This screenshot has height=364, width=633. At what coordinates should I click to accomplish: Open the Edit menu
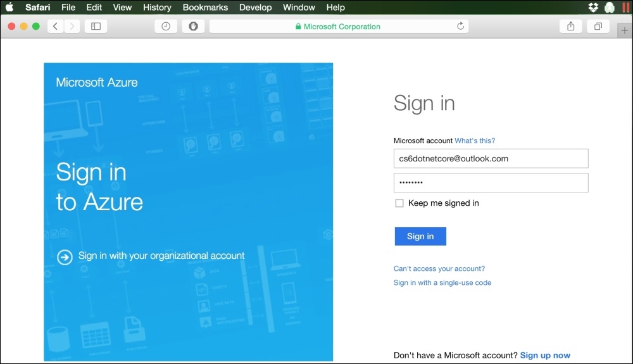point(94,7)
